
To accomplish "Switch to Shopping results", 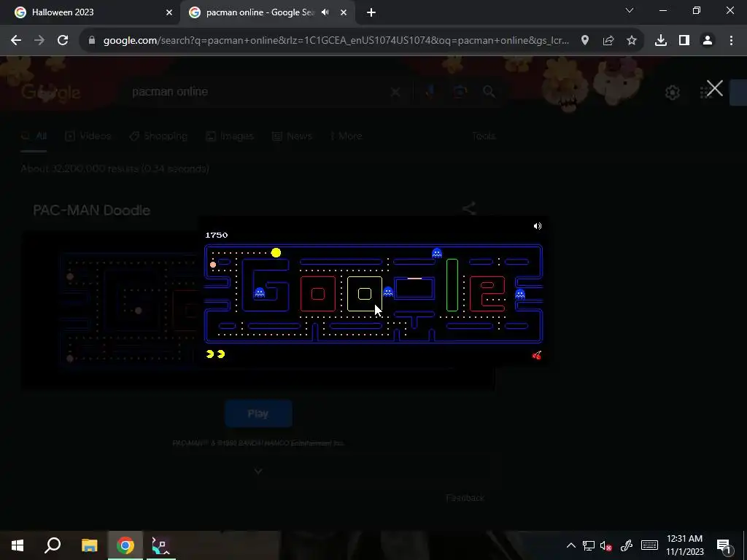I will 158,136.
